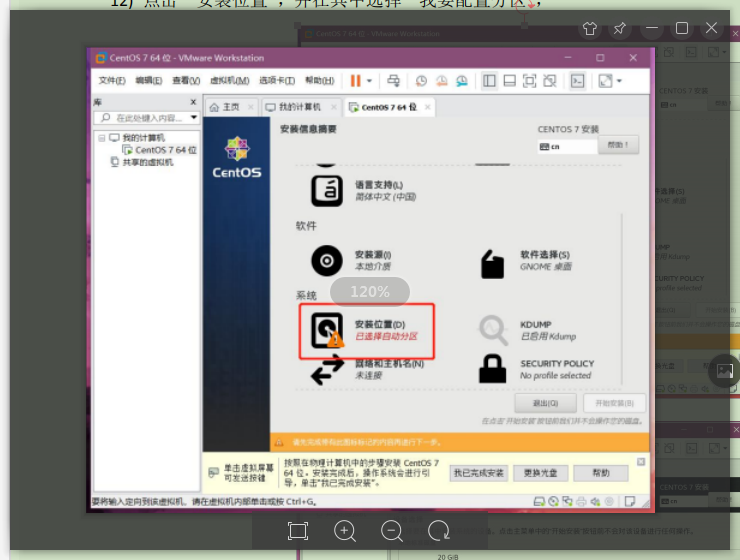This screenshot has height=560, width=740.
Task: Open the stretch guest display dropdown
Action: click(619, 81)
